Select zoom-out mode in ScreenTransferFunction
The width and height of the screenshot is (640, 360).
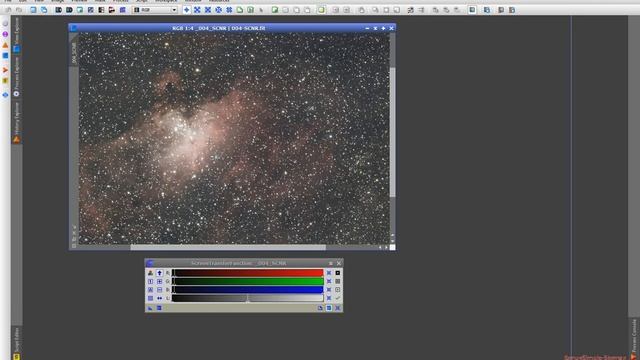[x=159, y=290]
